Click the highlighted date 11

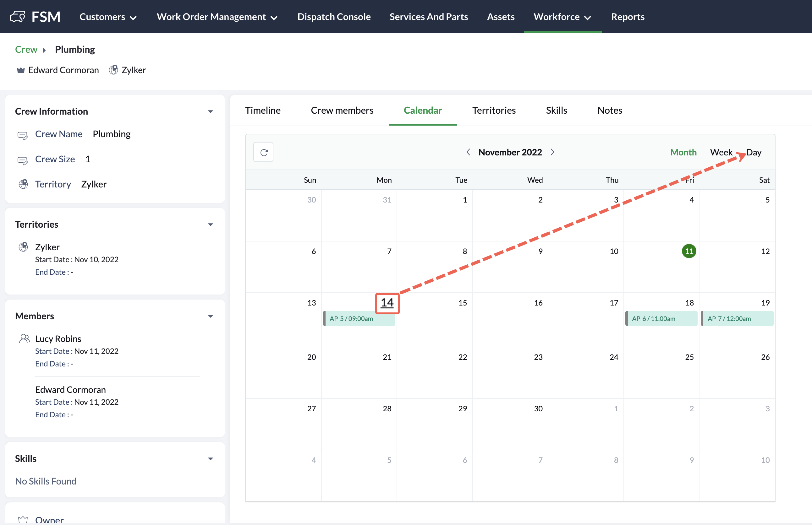[689, 251]
